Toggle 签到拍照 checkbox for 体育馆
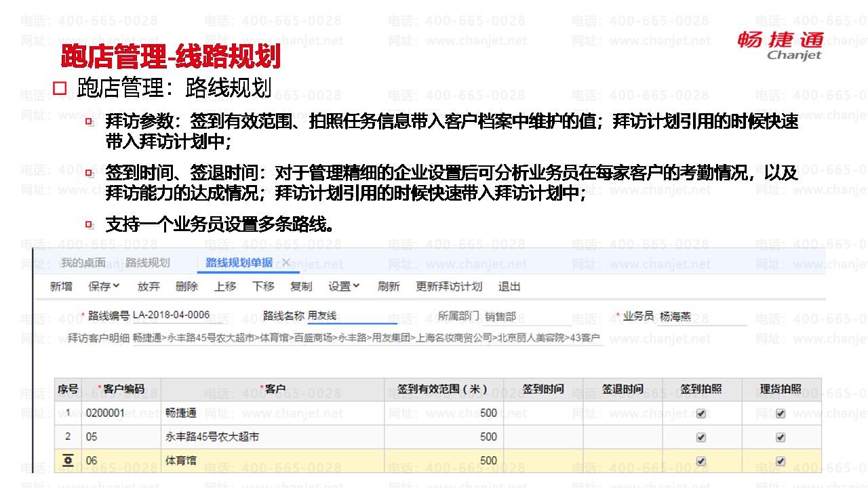Screen dimensions: 868x488 tap(701, 461)
